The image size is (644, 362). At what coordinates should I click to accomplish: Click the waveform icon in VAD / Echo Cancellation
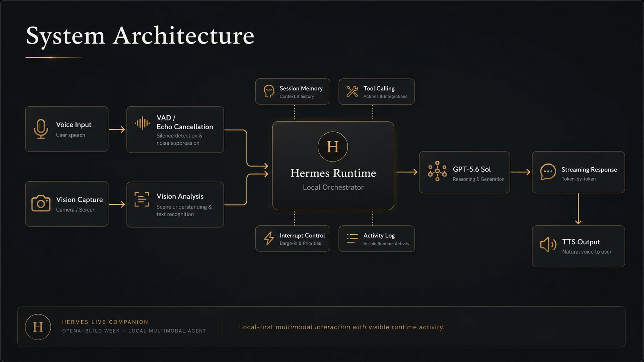pos(142,123)
